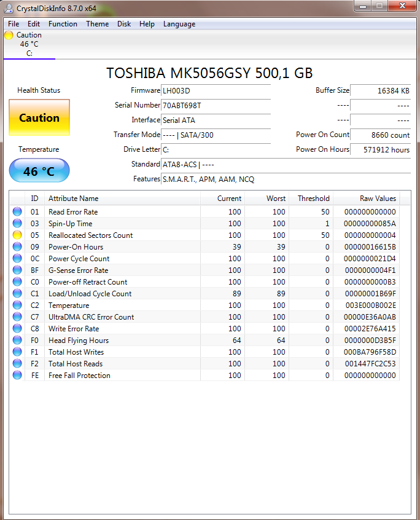Viewport: 420px width, 520px height.
Task: Select the Spin-Up Time attribute name
Action: pos(70,224)
